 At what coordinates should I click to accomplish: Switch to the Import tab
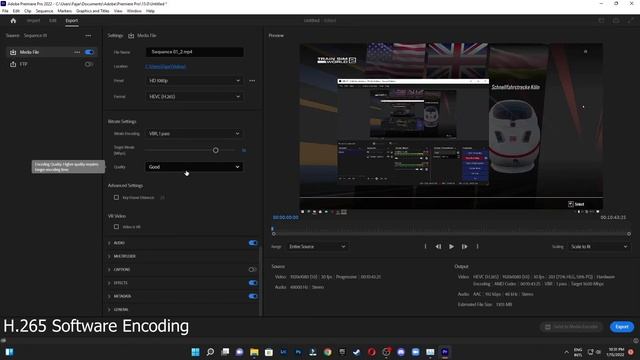[x=33, y=20]
